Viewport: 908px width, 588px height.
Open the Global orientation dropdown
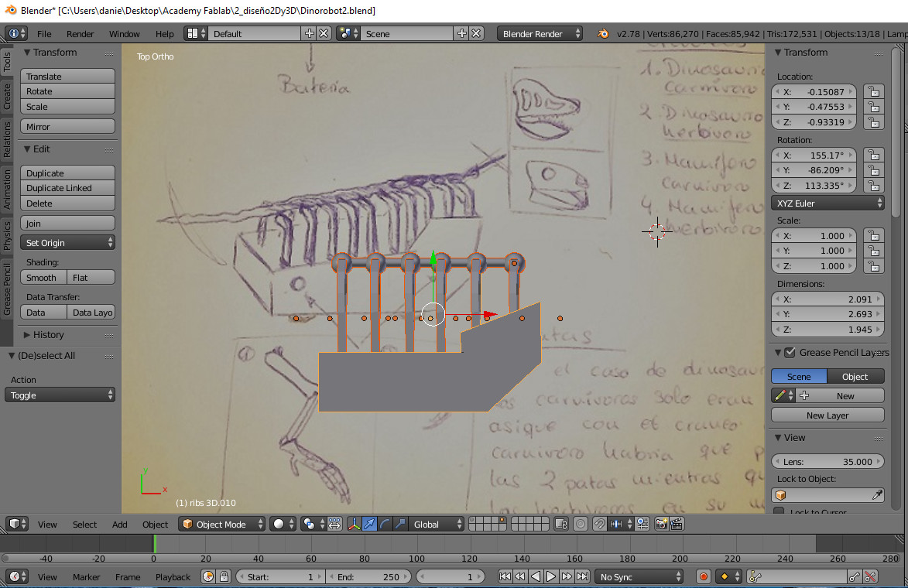click(x=436, y=524)
